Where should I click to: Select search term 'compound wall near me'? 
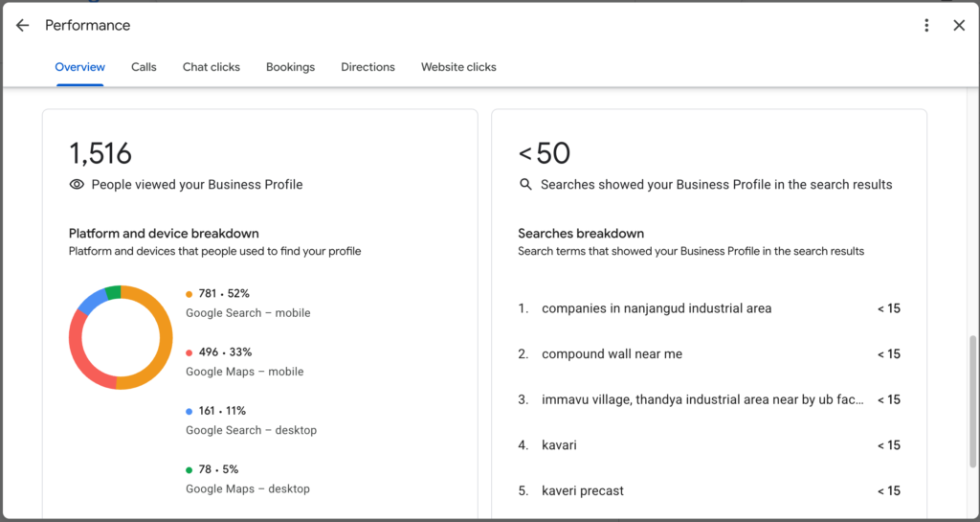pyautogui.click(x=612, y=353)
